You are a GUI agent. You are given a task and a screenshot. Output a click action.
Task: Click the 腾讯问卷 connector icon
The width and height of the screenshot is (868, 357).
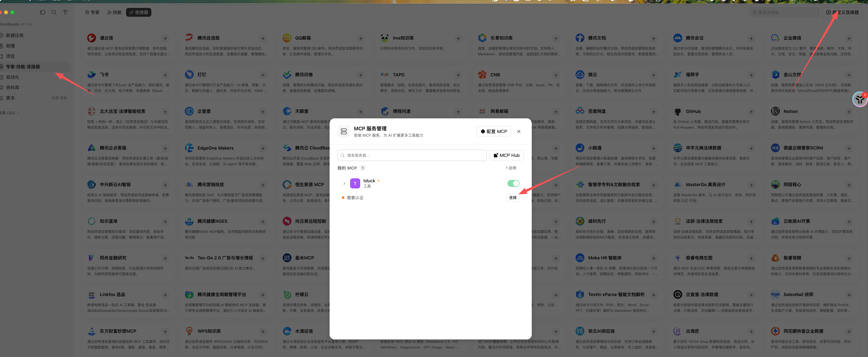tap(287, 75)
